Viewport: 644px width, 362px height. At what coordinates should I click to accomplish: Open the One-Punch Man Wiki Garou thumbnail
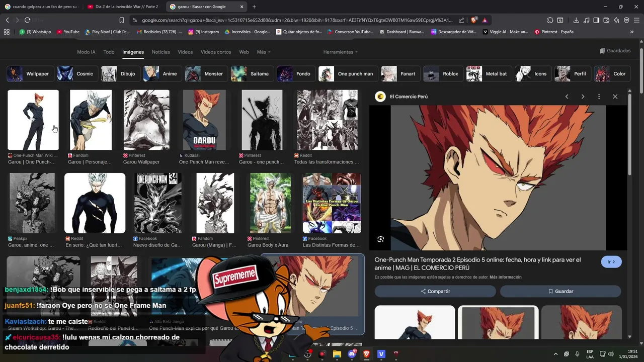coord(33,120)
